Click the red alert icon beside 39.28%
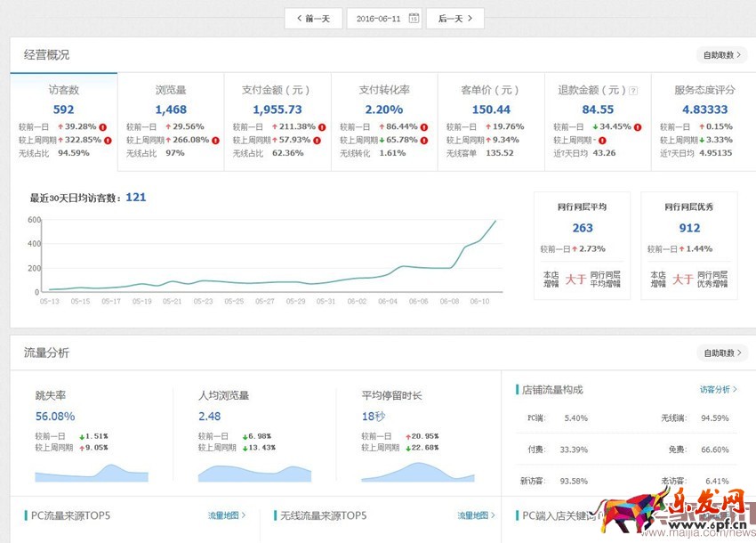 click(x=104, y=126)
